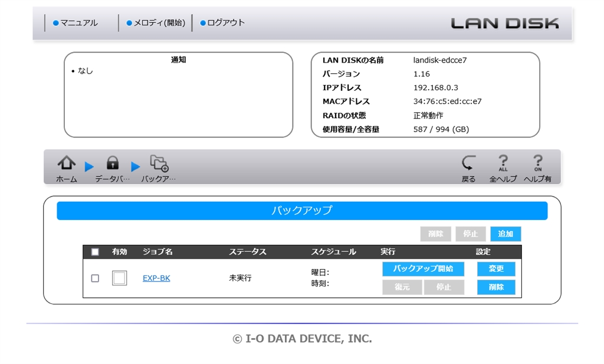Screen dimensions: 604x364
Task: Click the device name landisk-edcce7
Action: tap(440, 60)
